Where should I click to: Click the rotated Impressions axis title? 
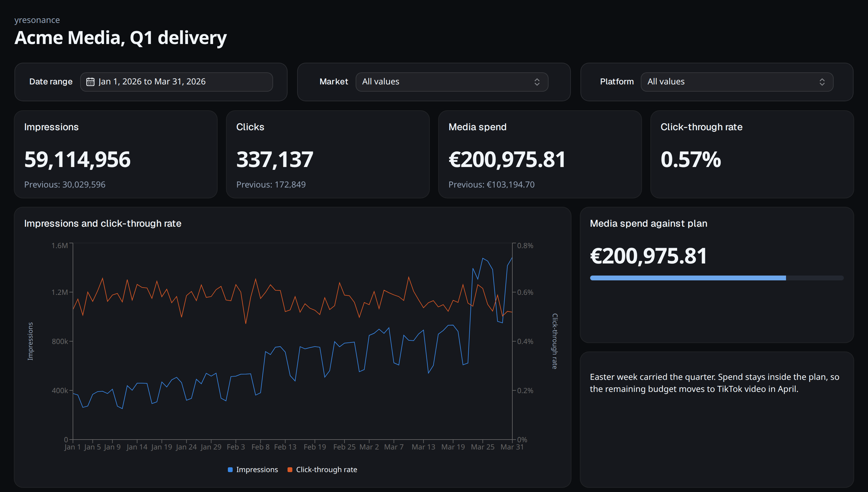coord(30,341)
